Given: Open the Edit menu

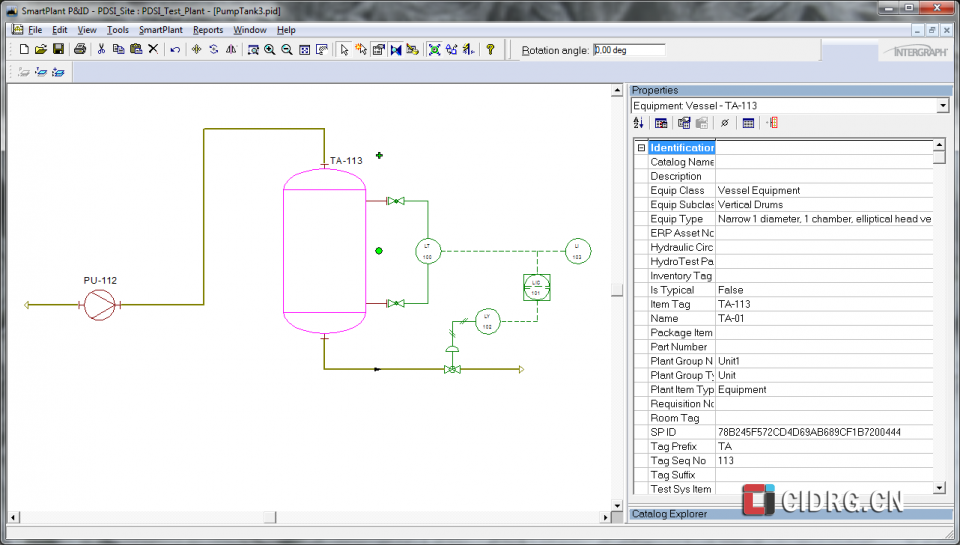Looking at the screenshot, I should click(x=59, y=29).
